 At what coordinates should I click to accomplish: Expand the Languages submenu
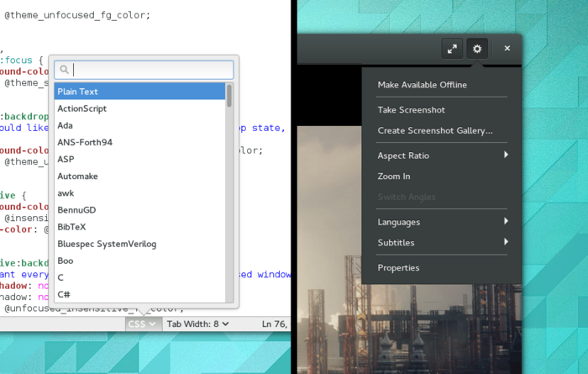point(442,222)
